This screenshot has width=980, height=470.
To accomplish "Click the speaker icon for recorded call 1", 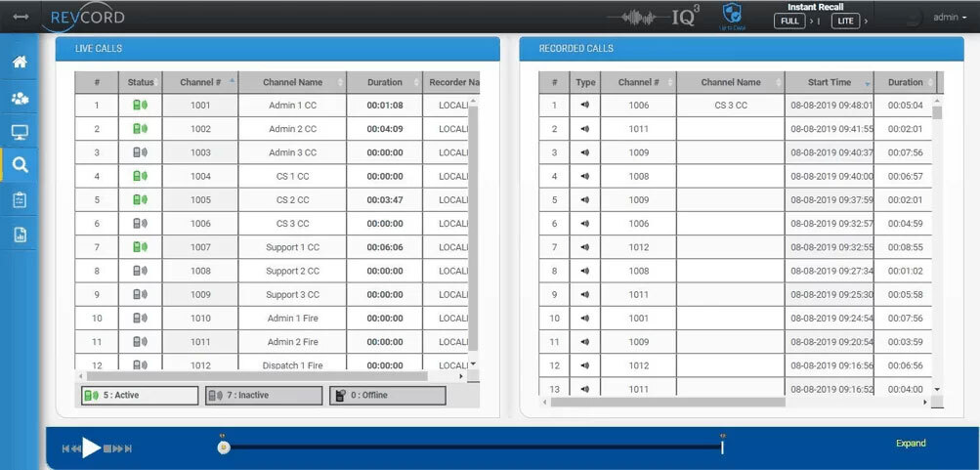I will [x=584, y=106].
